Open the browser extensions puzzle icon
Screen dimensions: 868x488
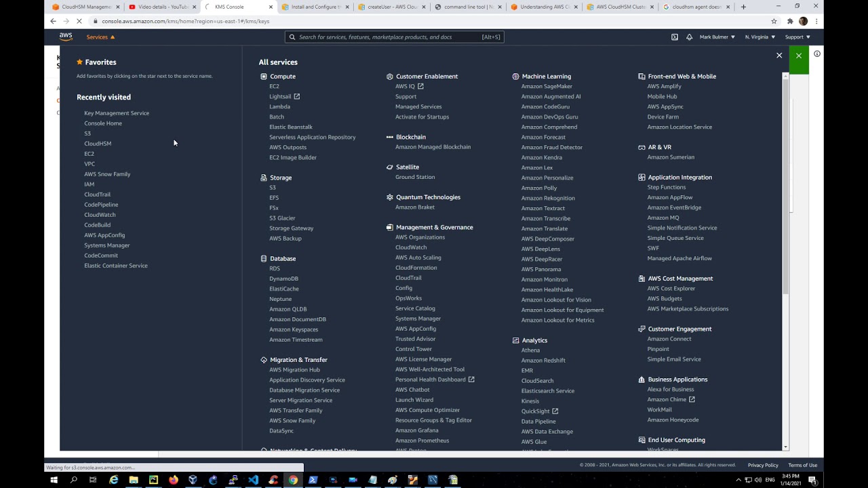(x=790, y=21)
